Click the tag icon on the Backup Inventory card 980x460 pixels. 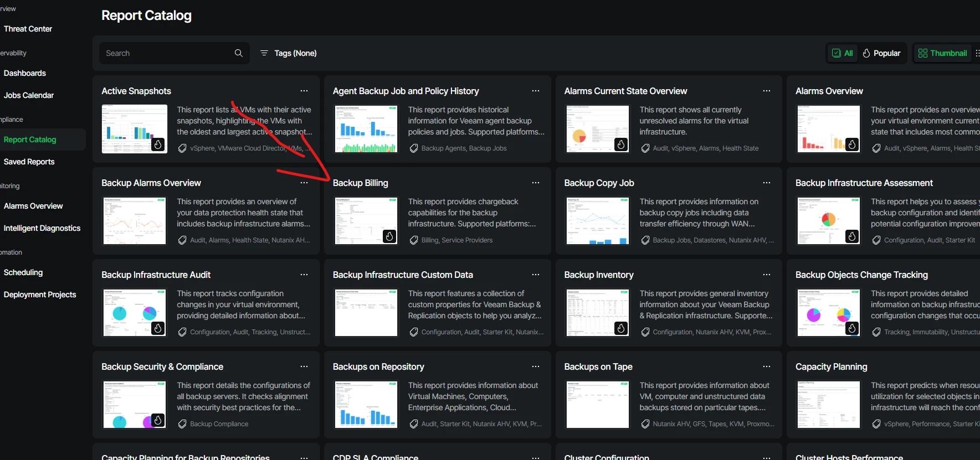pyautogui.click(x=645, y=332)
